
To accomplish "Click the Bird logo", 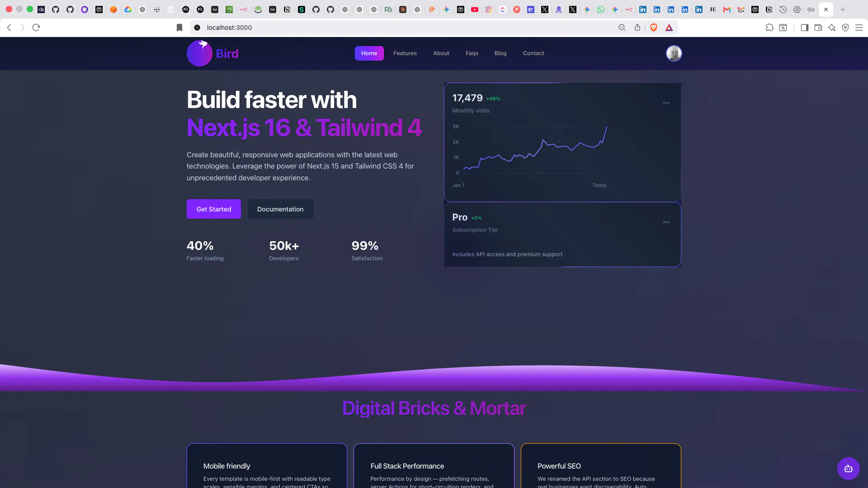I will 212,53.
